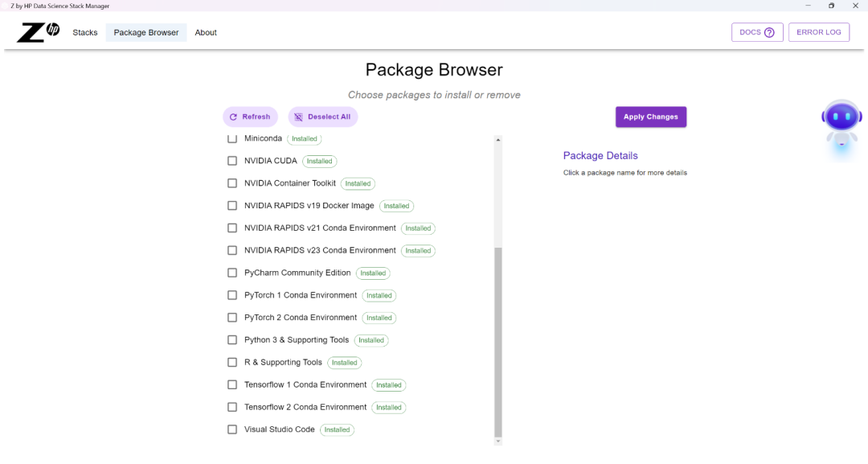868x464 pixels.
Task: Tick NVIDIA RAPIDS v21 Conda Environment checkbox
Action: (232, 228)
